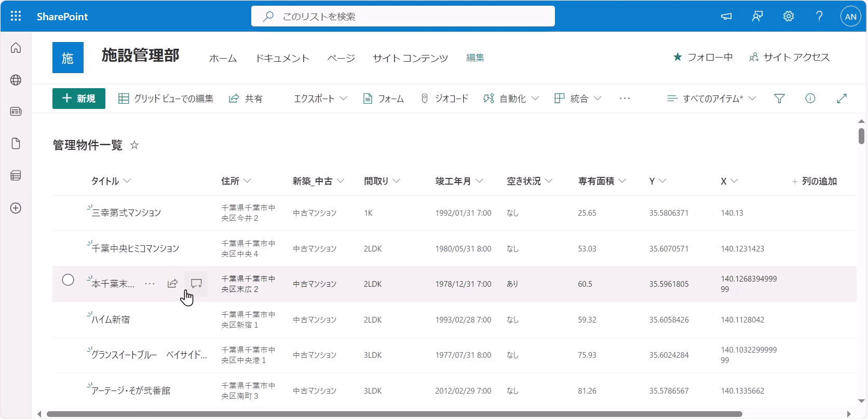Click the comment icon on 本千葉 row
This screenshot has width=868, height=419.
(196, 284)
